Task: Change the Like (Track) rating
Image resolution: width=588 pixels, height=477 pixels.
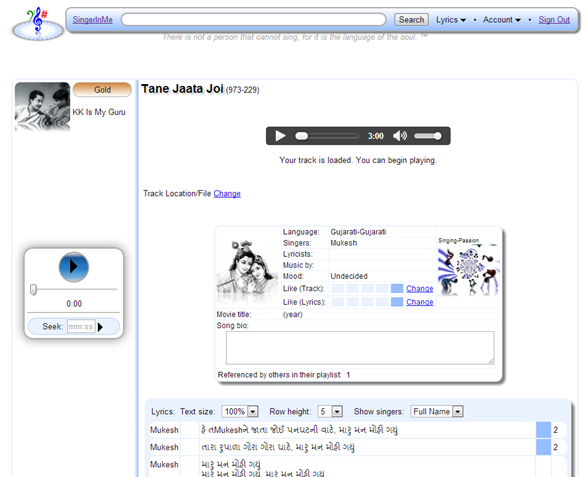Action: coord(420,288)
